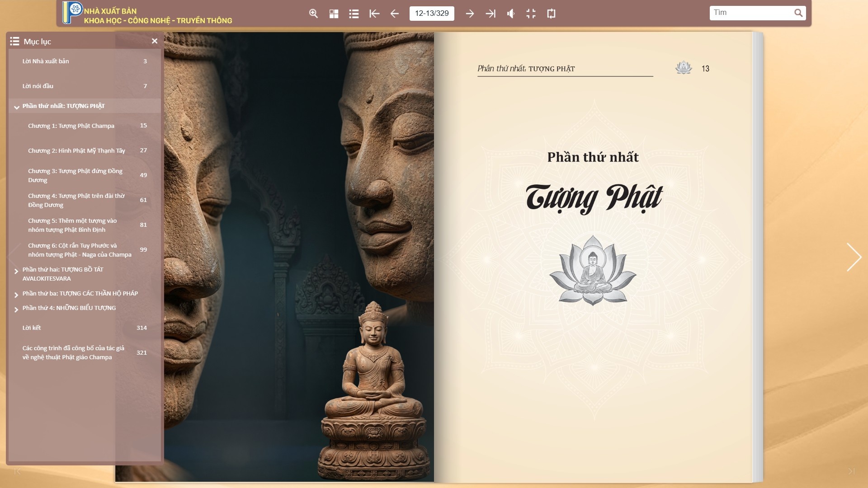Click the page flip animation icon

tap(552, 14)
